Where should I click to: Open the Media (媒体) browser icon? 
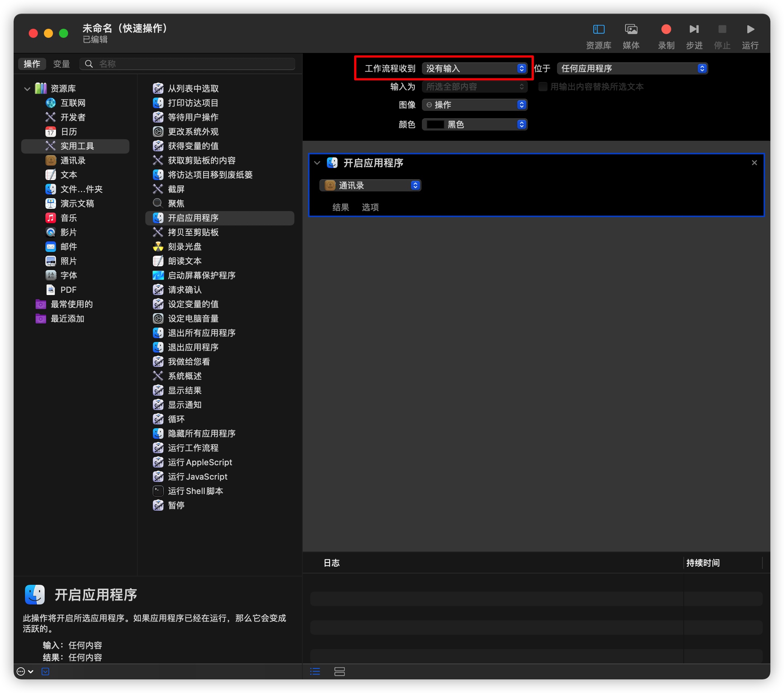631,30
